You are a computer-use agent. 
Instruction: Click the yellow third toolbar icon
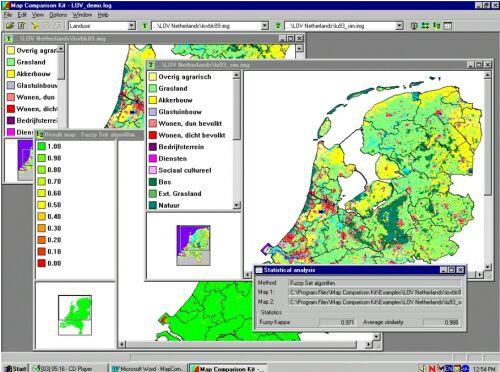[34, 26]
